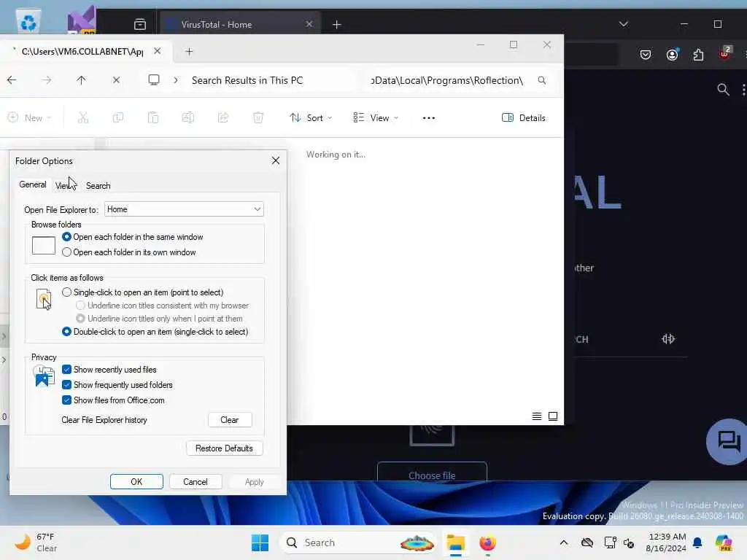Image resolution: width=747 pixels, height=560 pixels.
Task: Open Firefox list all tabs chevron
Action: [624, 24]
